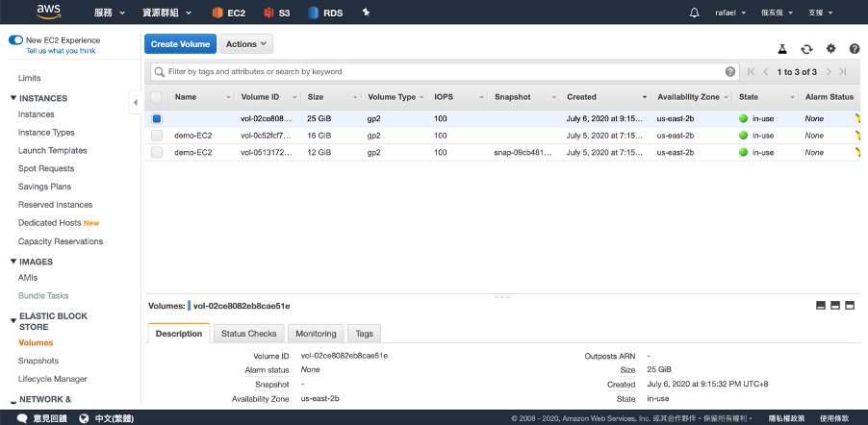The width and height of the screenshot is (868, 425).
Task: Switch to the Tags tab
Action: pyautogui.click(x=365, y=334)
